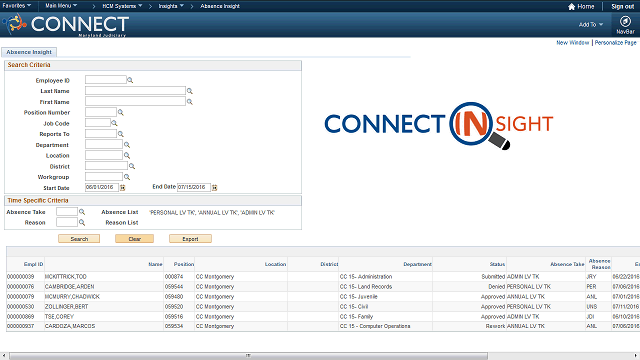Expand the Insights breadcrumb dropdown
This screenshot has width=640, height=360.
point(171,6)
